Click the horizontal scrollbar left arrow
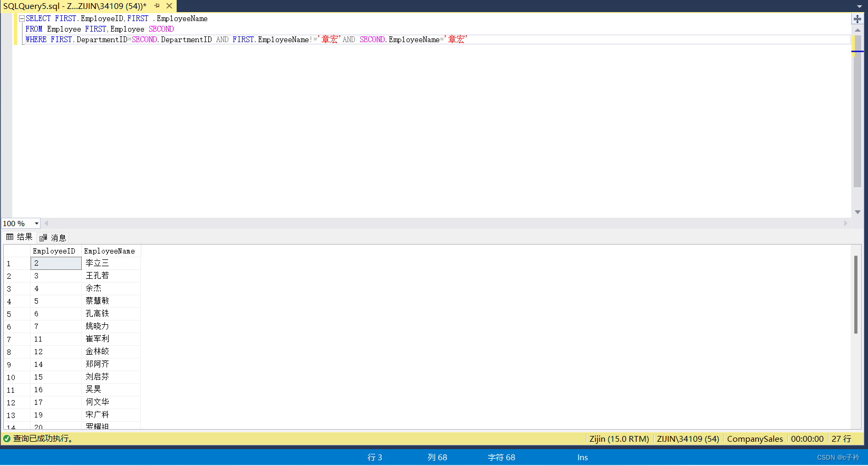 46,224
